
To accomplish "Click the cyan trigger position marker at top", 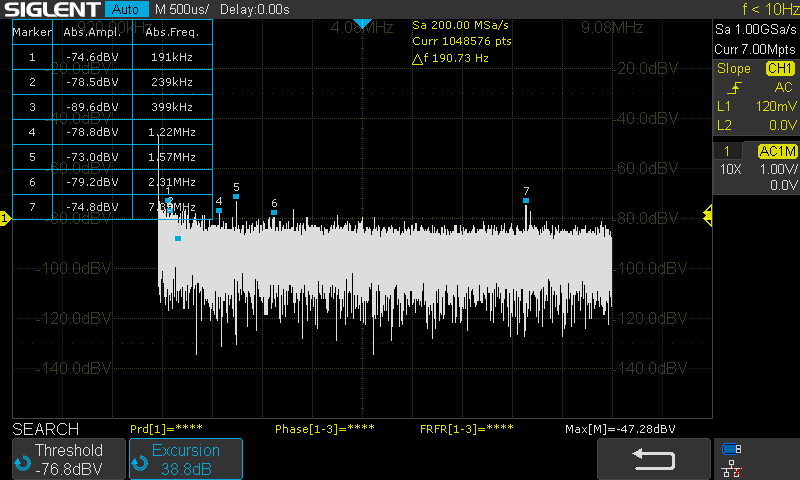I will point(362,23).
